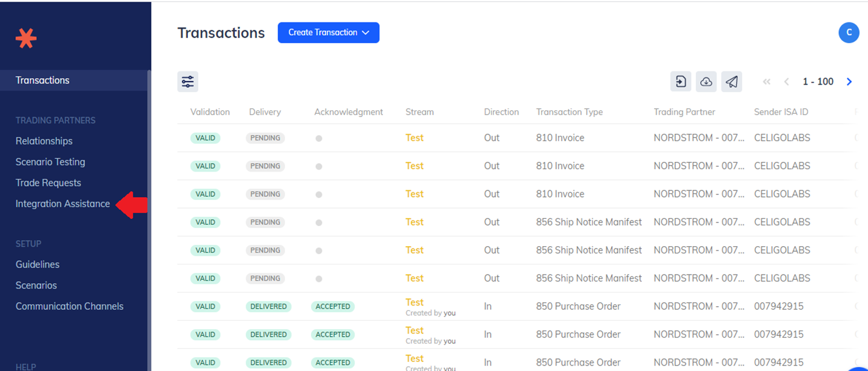Open Guidelines under Setup
The width and height of the screenshot is (868, 371).
38,264
